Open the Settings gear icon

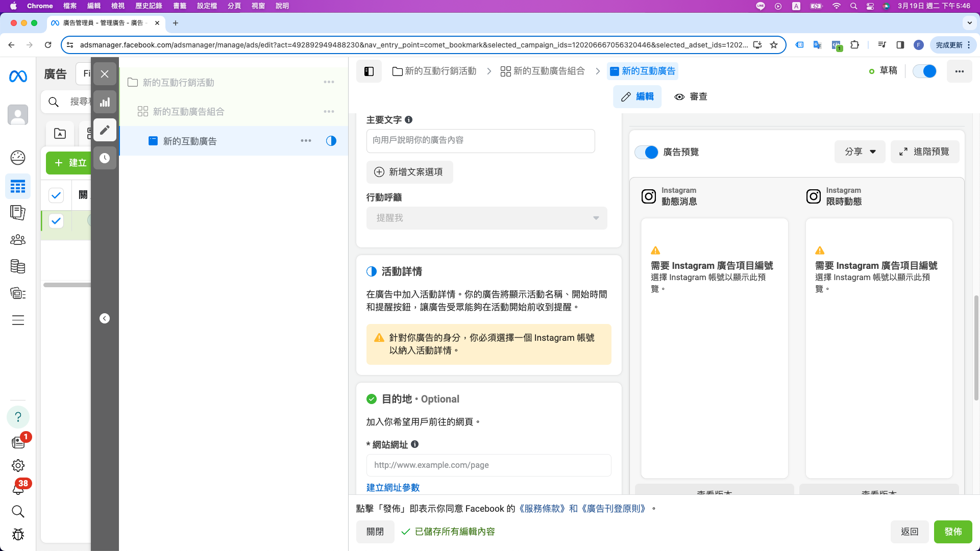(x=18, y=465)
